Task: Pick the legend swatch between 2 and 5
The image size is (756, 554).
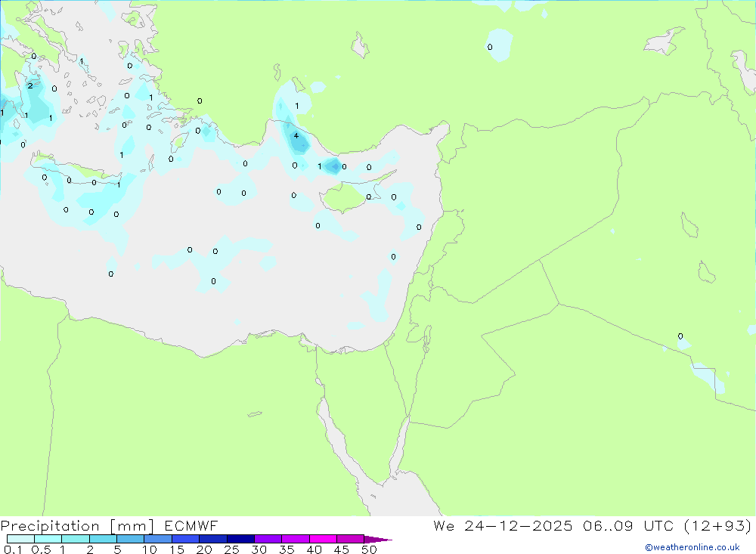Action: (103, 539)
